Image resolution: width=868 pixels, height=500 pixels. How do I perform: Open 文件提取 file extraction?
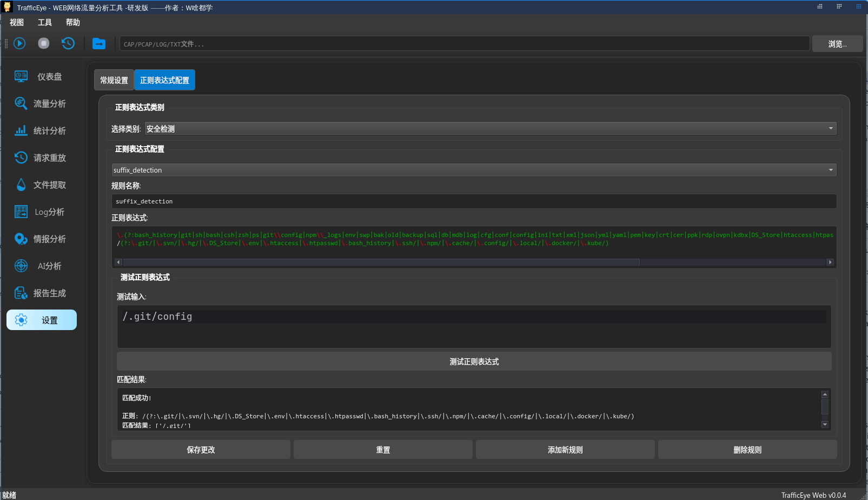click(x=41, y=185)
